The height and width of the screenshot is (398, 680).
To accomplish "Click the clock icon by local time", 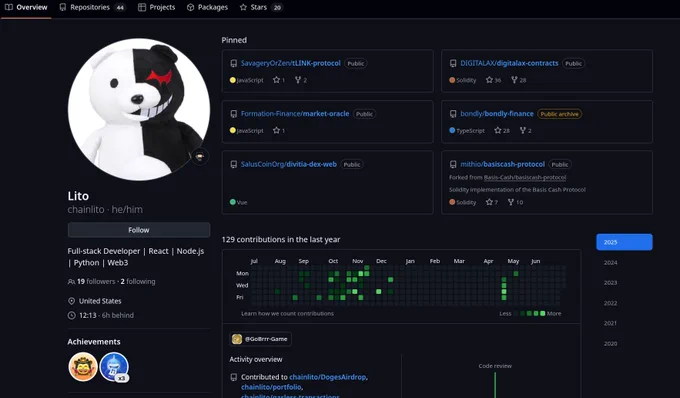I will point(72,316).
